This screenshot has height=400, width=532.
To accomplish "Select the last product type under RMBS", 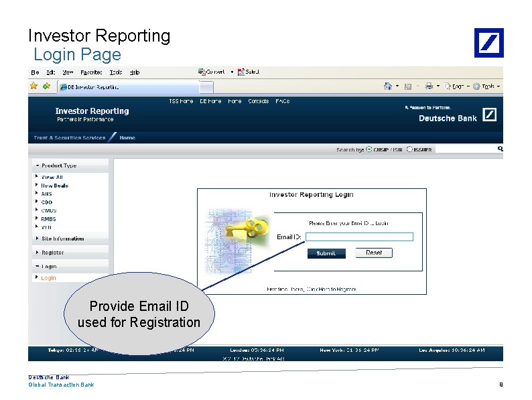I will 46,227.
